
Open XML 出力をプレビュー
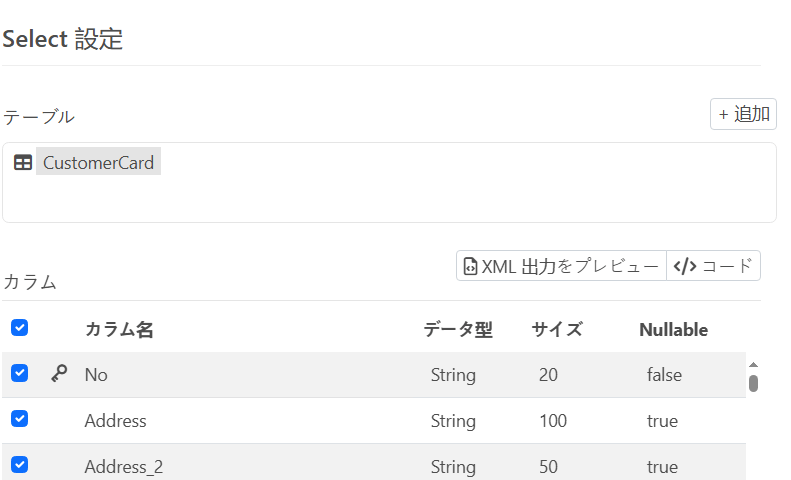pyautogui.click(x=561, y=266)
